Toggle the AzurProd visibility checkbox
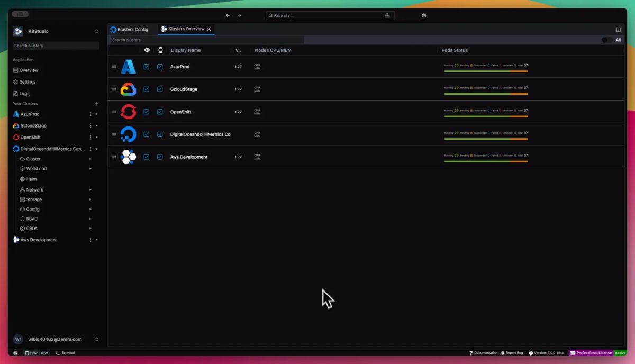 [147, 67]
